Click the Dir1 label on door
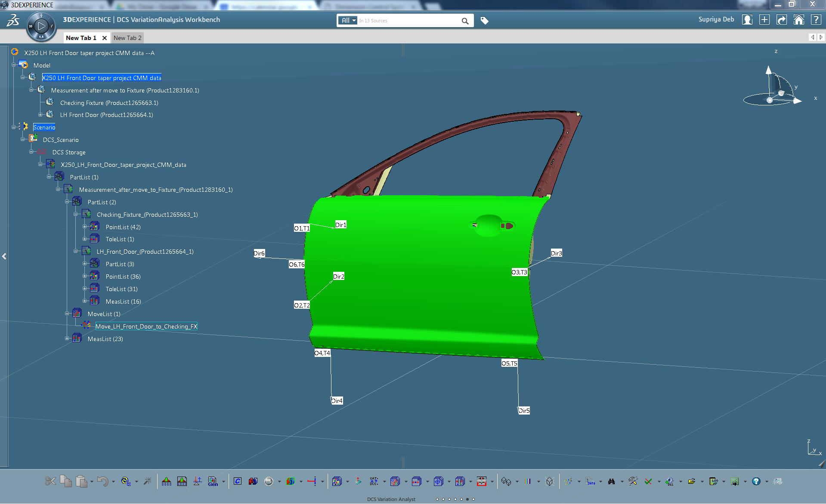 (x=340, y=224)
